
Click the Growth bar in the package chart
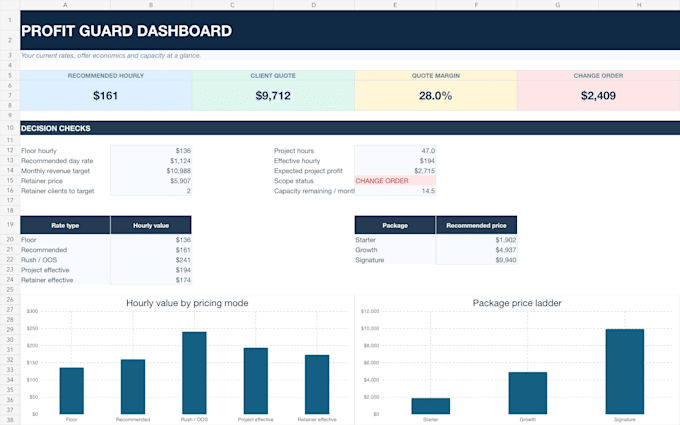(528, 393)
